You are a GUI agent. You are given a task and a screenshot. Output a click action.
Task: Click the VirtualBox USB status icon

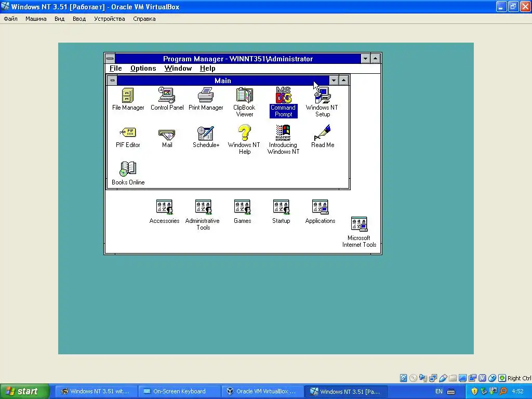tap(443, 378)
